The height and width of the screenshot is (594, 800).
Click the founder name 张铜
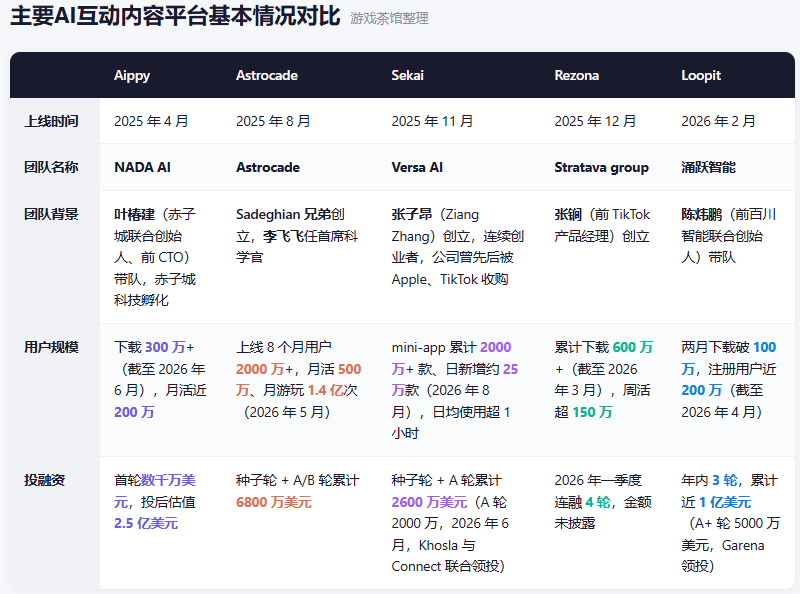[568, 214]
